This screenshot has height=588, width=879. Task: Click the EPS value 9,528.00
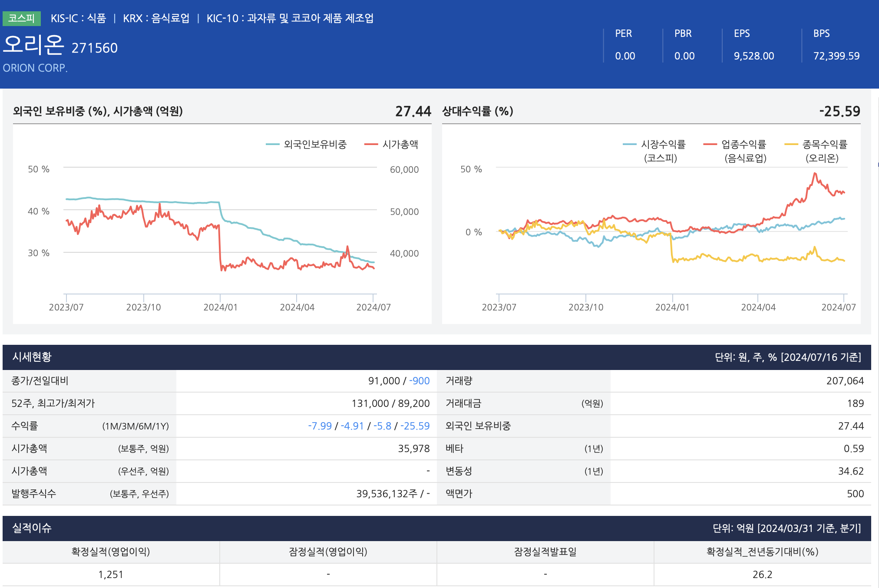click(753, 56)
